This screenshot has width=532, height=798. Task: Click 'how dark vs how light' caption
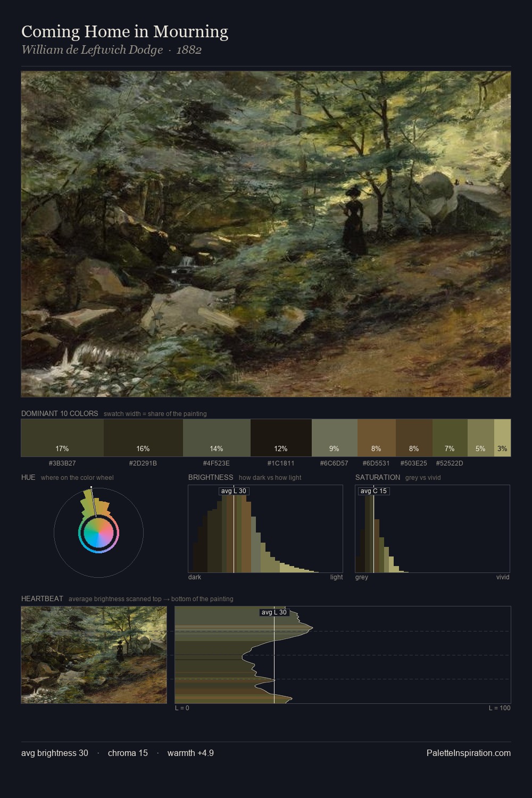(x=270, y=478)
